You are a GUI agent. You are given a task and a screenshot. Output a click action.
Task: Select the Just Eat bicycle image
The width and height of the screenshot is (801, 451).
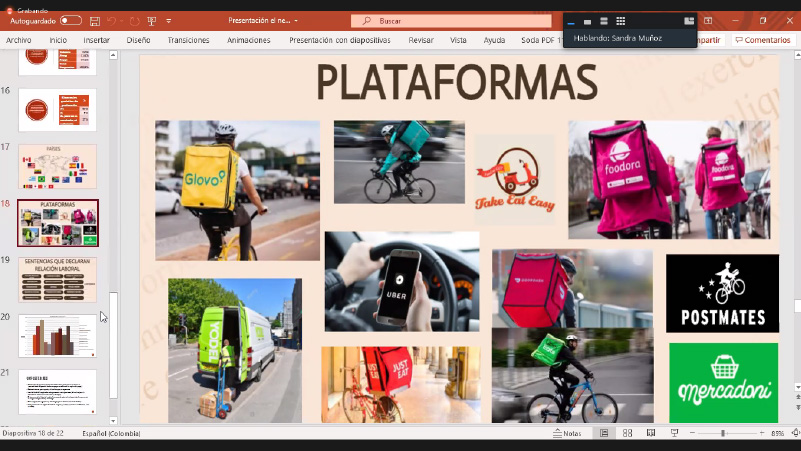point(400,385)
